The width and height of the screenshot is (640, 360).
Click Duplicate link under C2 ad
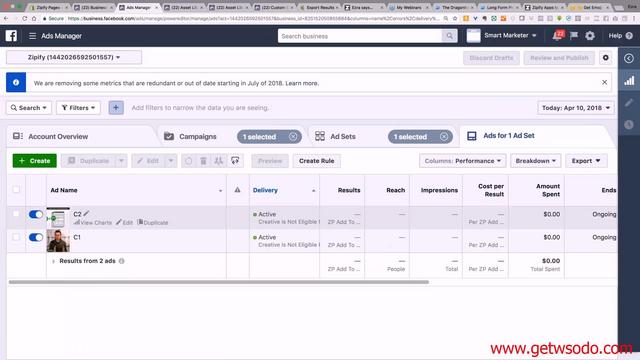click(153, 222)
